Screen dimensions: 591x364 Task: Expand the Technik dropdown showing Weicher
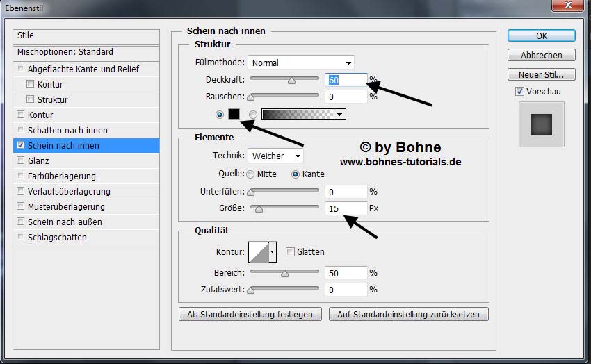coord(277,156)
